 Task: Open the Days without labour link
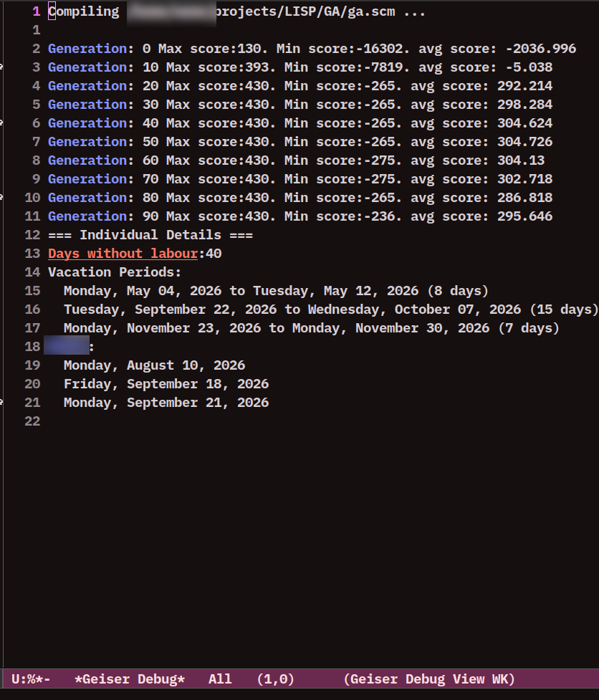click(x=123, y=254)
